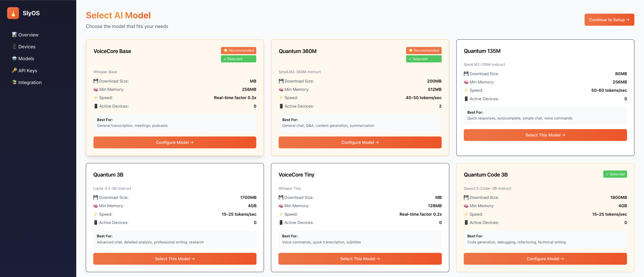The image size is (644, 277).
Task: Open the Overview section via chart icon
Action: (15, 34)
